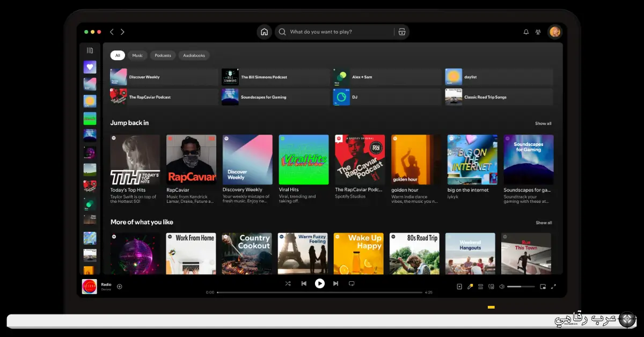Enter full screen mode icon

pos(554,287)
